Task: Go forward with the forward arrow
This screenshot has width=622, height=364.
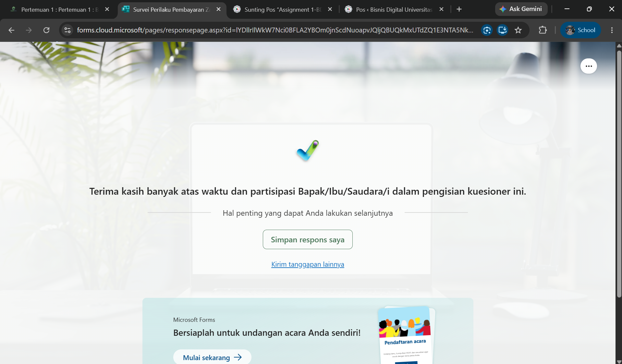Action: pyautogui.click(x=29, y=30)
